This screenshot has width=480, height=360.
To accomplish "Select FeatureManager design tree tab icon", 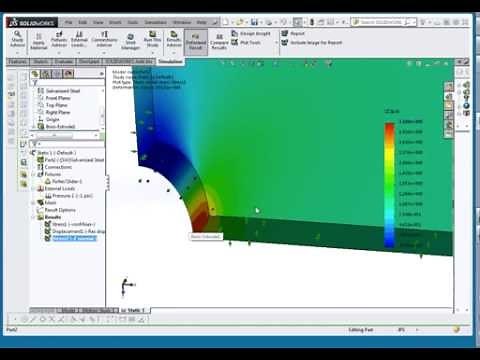I will (x=35, y=74).
